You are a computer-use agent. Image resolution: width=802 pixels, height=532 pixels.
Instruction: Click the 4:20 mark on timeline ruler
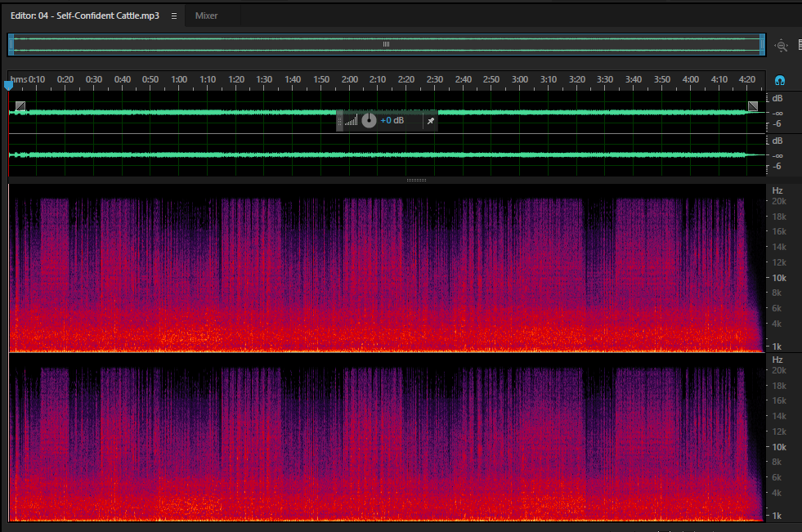point(747,80)
